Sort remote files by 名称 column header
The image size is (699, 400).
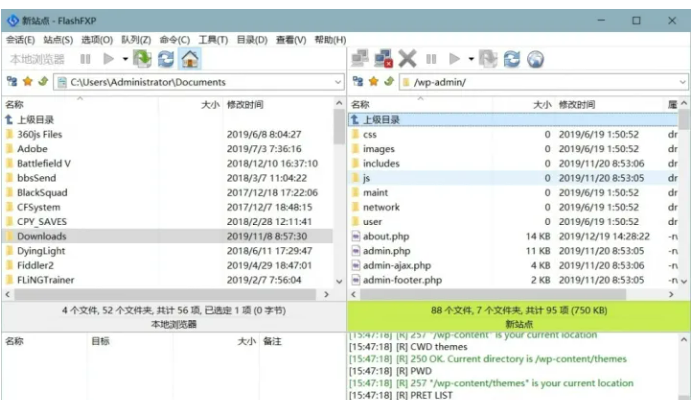[420, 104]
